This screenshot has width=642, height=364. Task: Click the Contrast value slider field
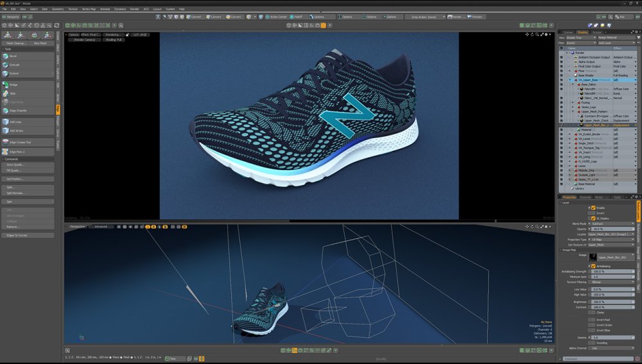pos(613,307)
